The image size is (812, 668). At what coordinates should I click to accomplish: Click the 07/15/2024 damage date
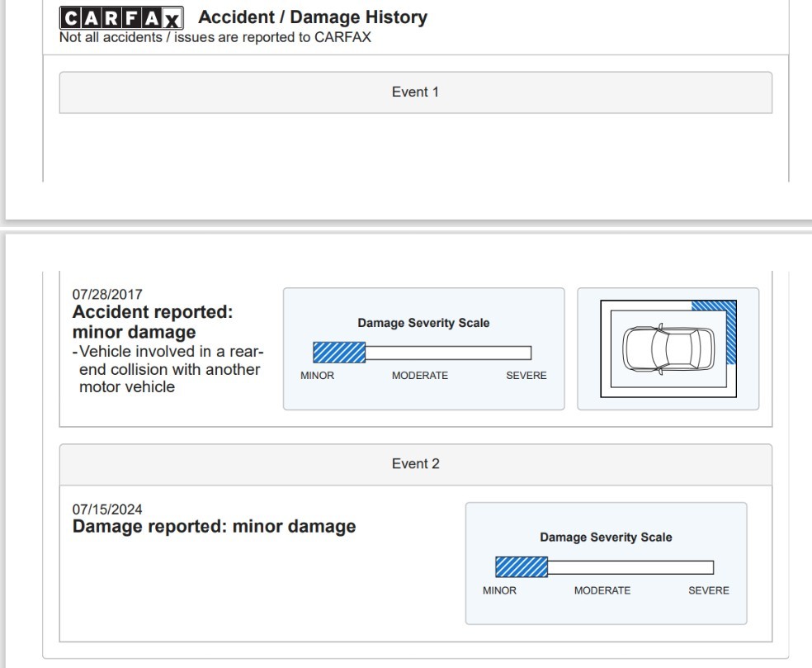(107, 509)
